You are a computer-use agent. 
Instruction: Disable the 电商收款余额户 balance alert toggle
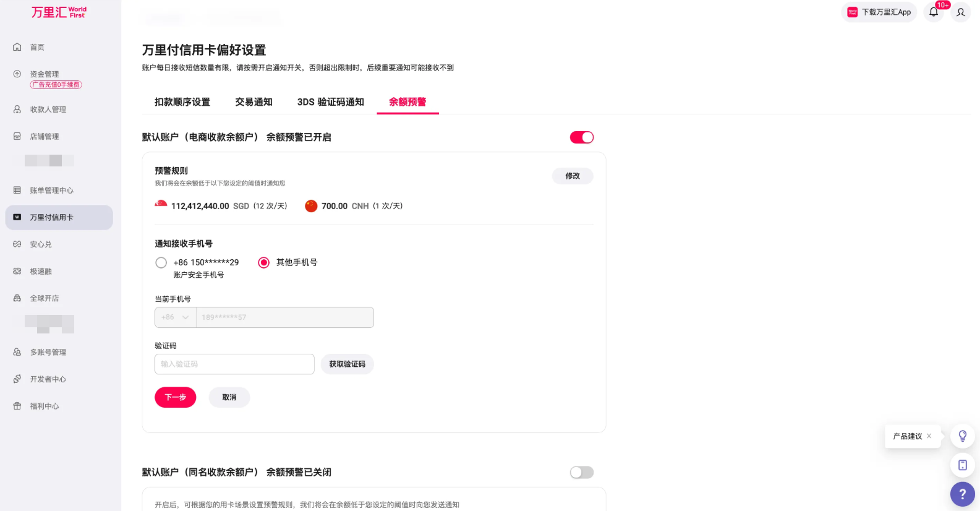click(581, 137)
